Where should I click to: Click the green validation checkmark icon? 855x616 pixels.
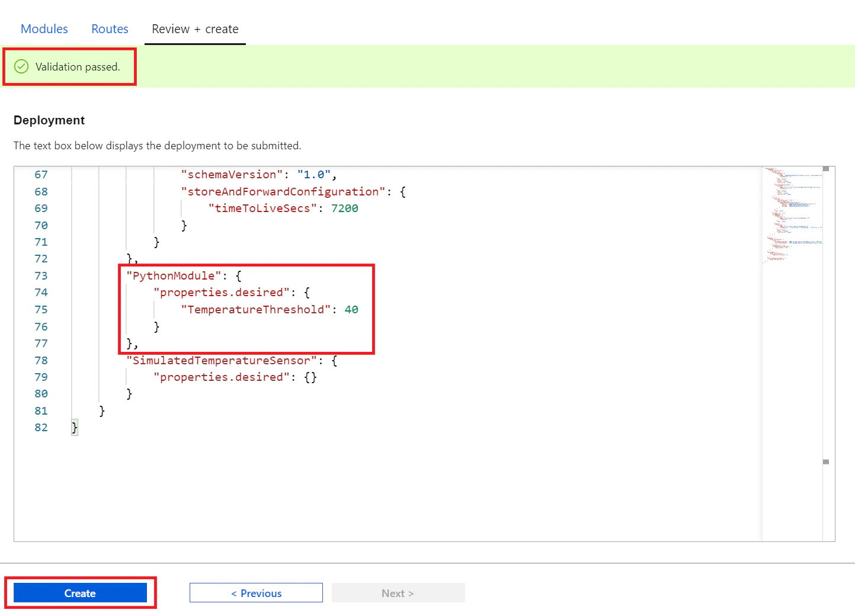(21, 66)
